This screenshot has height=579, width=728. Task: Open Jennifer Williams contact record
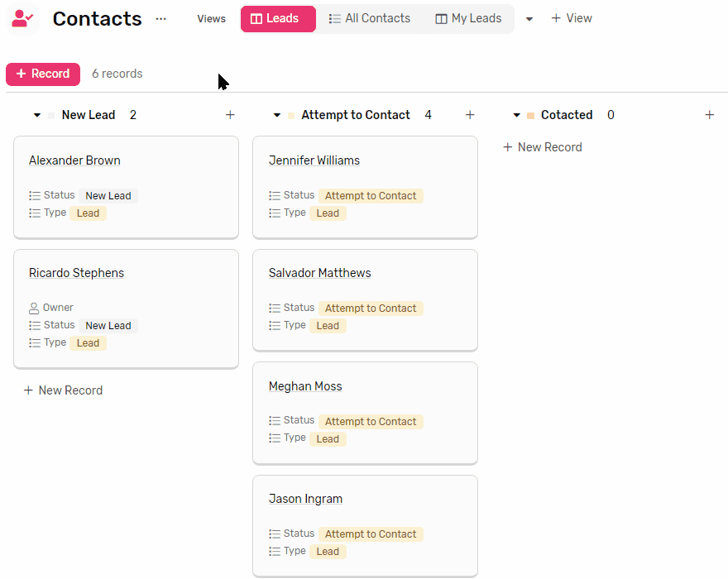coord(314,160)
